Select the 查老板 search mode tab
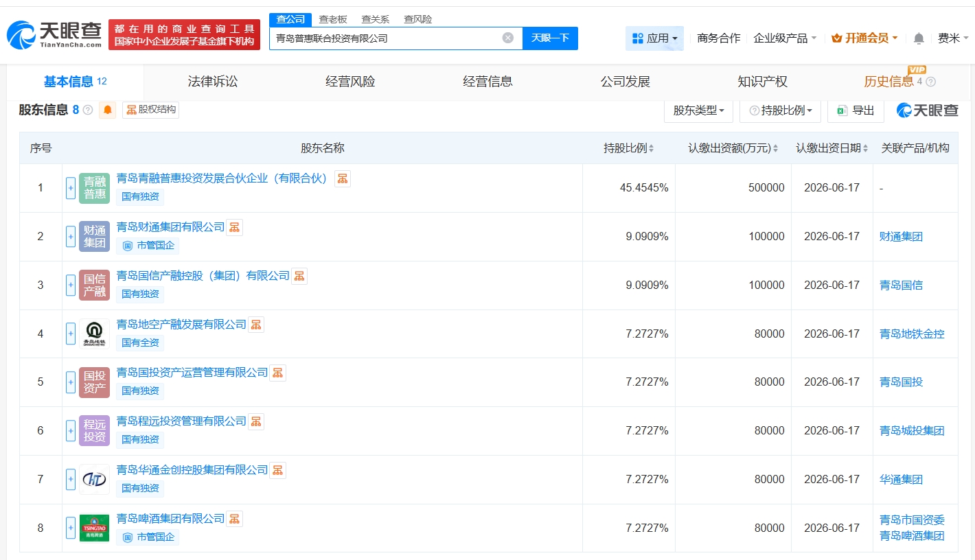 pyautogui.click(x=333, y=19)
